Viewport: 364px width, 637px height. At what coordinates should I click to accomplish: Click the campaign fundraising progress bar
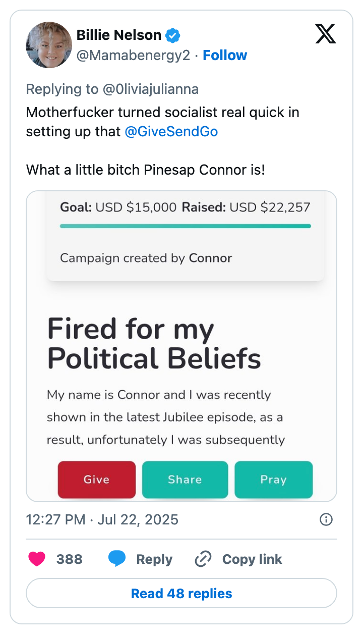(x=185, y=226)
